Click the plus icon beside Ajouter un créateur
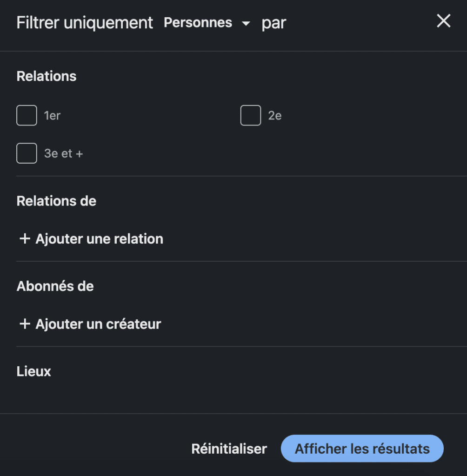This screenshot has height=476, width=467. coord(25,324)
